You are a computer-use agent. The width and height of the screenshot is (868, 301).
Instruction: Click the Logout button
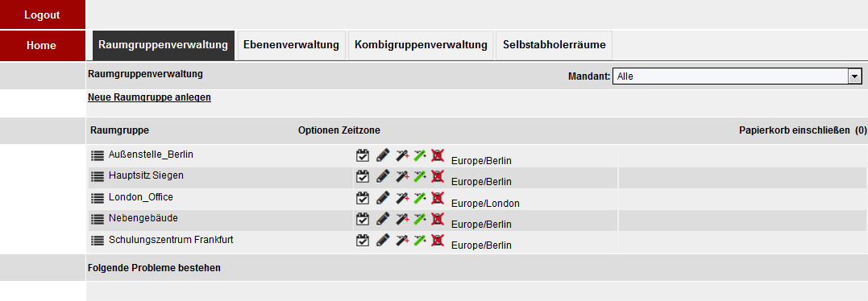[42, 15]
